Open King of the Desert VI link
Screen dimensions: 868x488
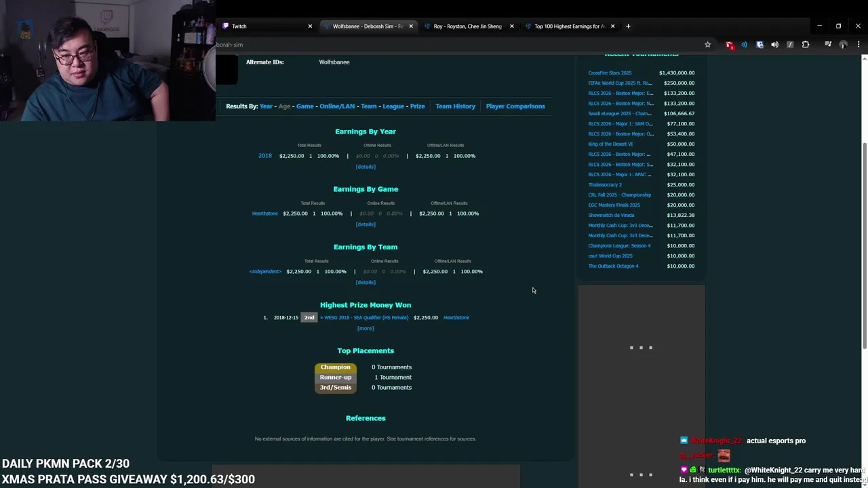pos(610,144)
